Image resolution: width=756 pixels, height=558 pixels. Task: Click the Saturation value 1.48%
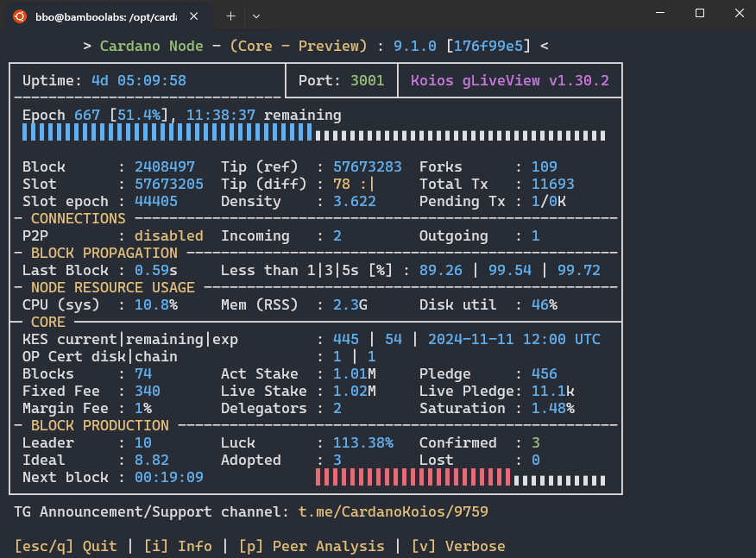click(553, 409)
